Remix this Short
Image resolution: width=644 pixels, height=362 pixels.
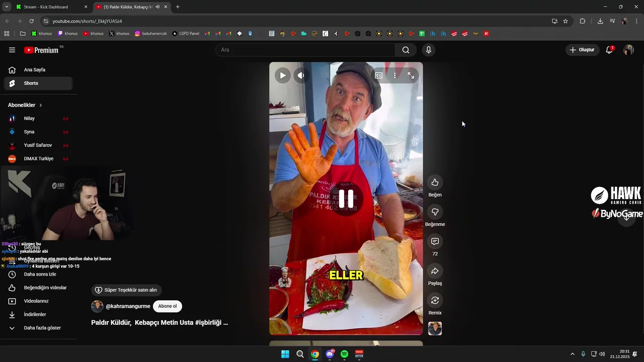435,300
